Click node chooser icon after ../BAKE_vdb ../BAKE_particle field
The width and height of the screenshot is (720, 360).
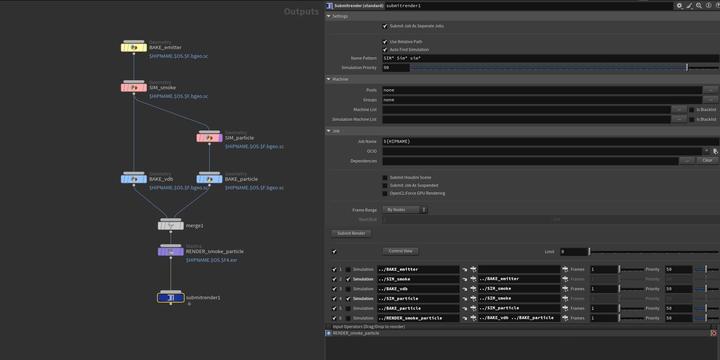565,318
